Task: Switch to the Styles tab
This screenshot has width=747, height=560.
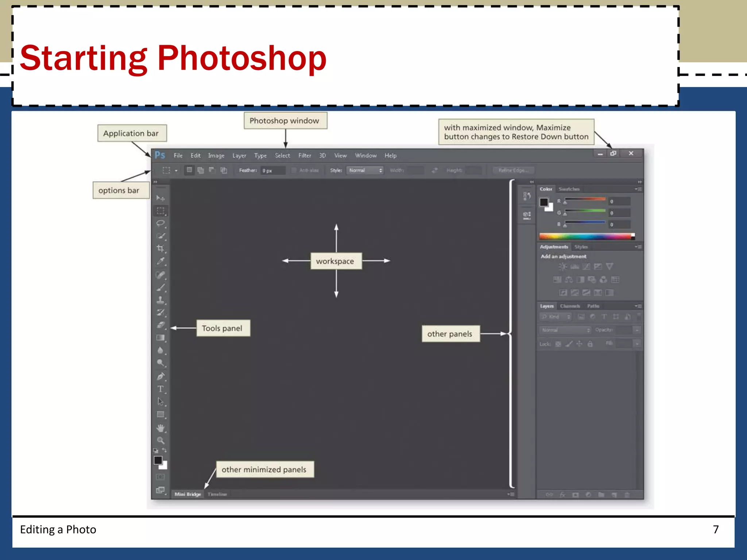Action: [x=581, y=247]
